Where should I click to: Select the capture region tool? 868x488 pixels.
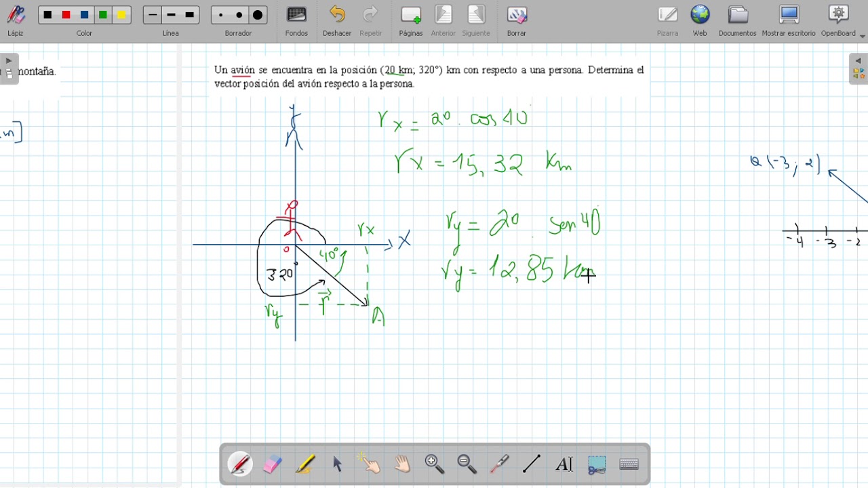coord(597,464)
